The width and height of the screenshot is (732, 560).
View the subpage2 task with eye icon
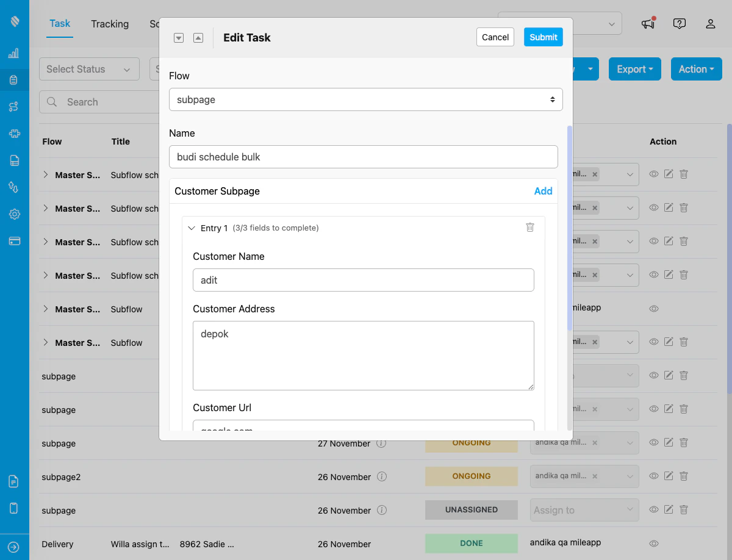654,476
